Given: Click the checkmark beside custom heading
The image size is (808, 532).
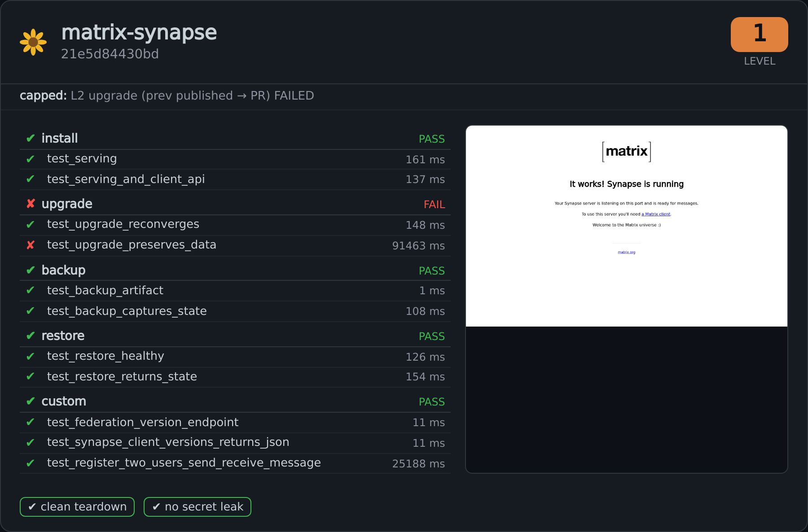Looking at the screenshot, I should pos(31,401).
